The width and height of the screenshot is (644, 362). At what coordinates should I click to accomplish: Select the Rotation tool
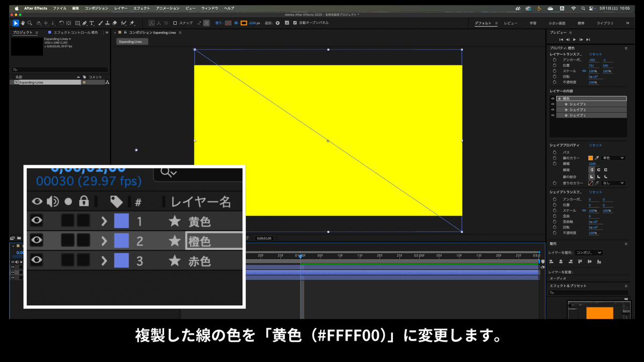(62, 23)
